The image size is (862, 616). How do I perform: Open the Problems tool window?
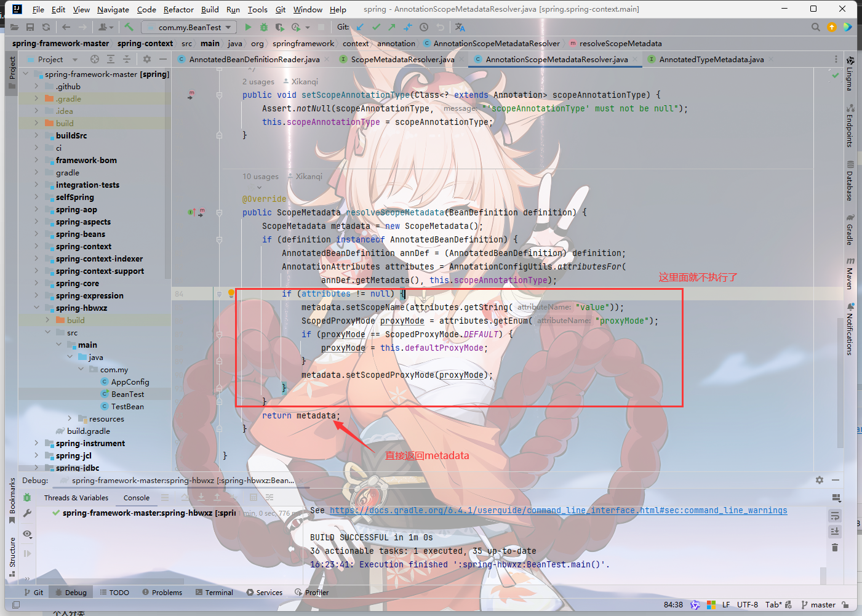click(162, 592)
